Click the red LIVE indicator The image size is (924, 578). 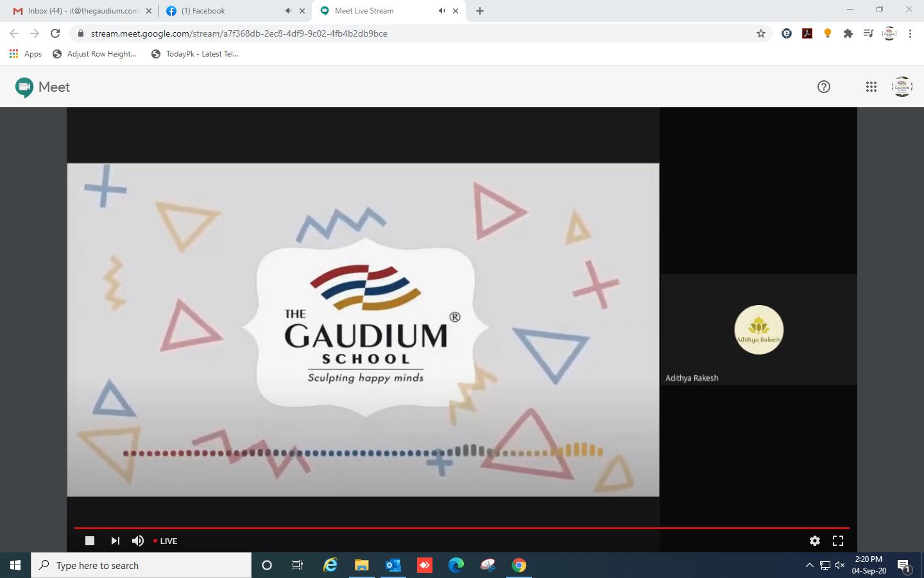[x=166, y=541]
